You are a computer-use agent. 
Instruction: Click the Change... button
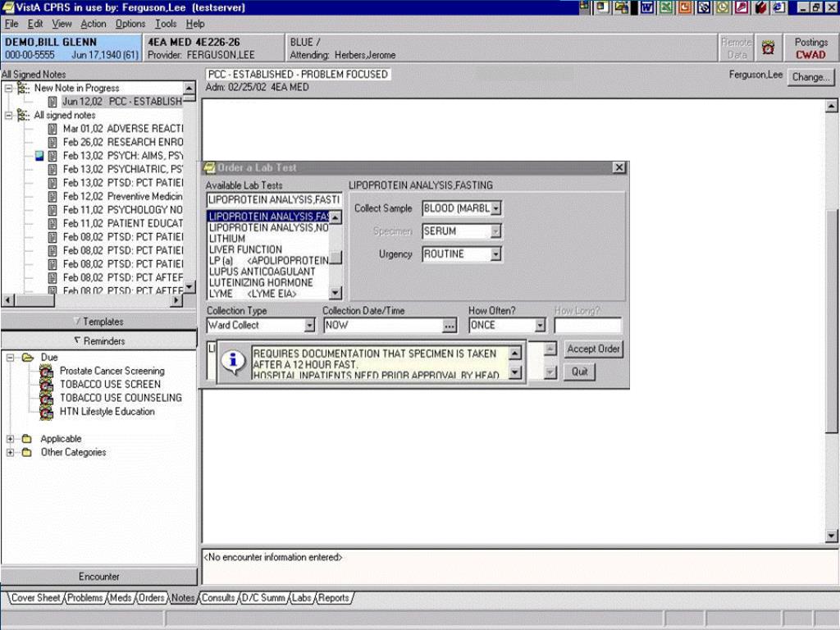coord(811,77)
